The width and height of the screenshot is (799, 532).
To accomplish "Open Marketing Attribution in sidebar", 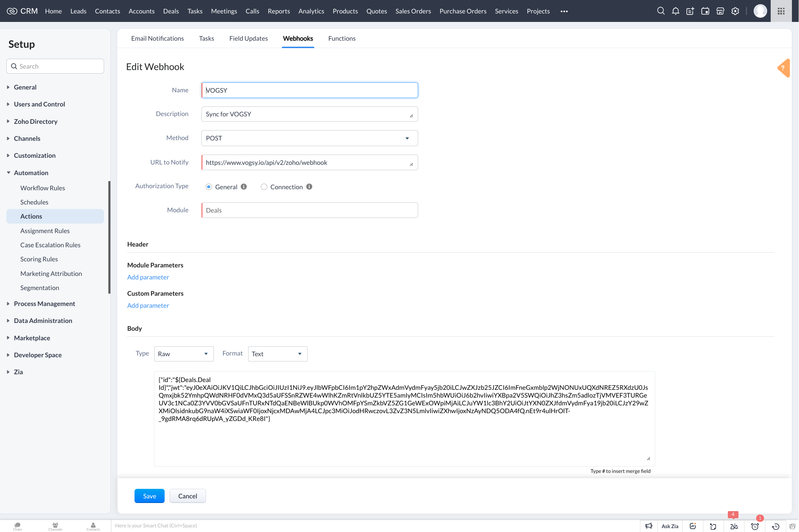I will click(x=51, y=273).
